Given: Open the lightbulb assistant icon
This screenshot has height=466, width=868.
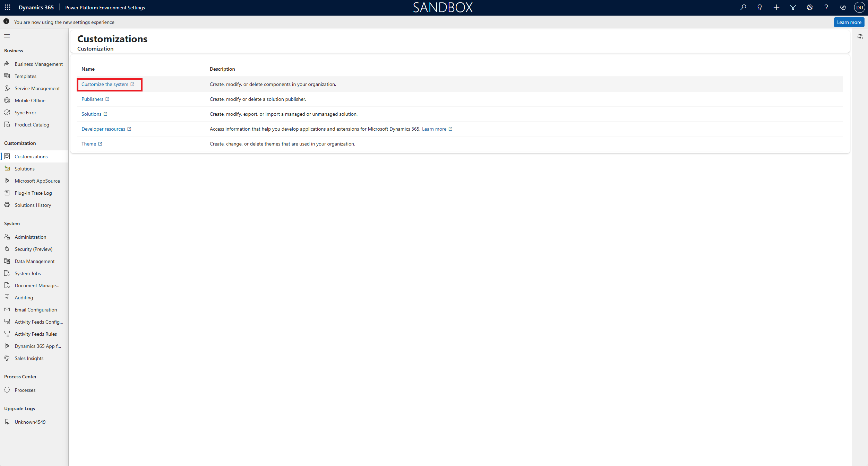Looking at the screenshot, I should pos(759,7).
